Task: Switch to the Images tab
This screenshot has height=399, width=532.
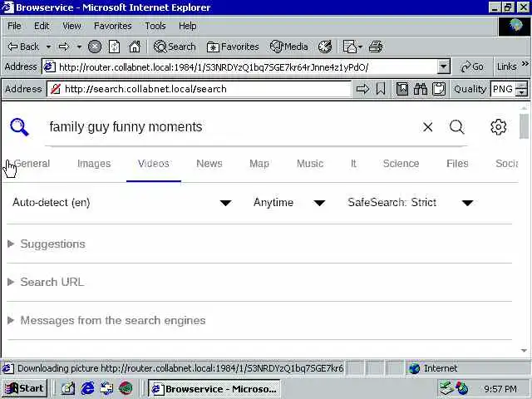Action: click(94, 164)
